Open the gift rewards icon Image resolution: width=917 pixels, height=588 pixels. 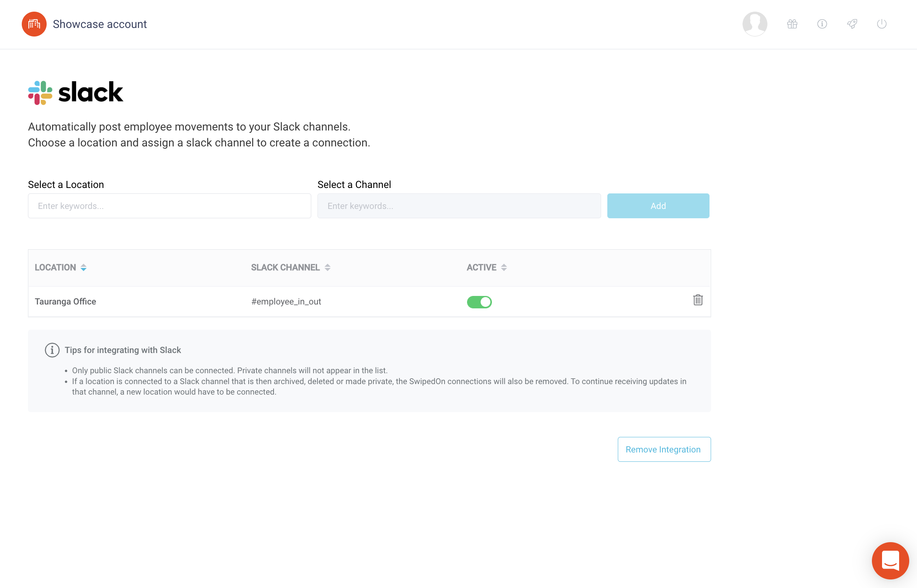click(x=792, y=24)
